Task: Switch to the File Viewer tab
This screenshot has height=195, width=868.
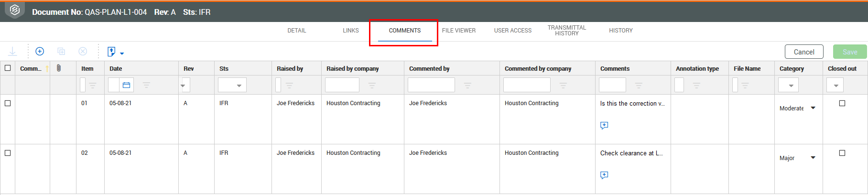Action: [458, 31]
